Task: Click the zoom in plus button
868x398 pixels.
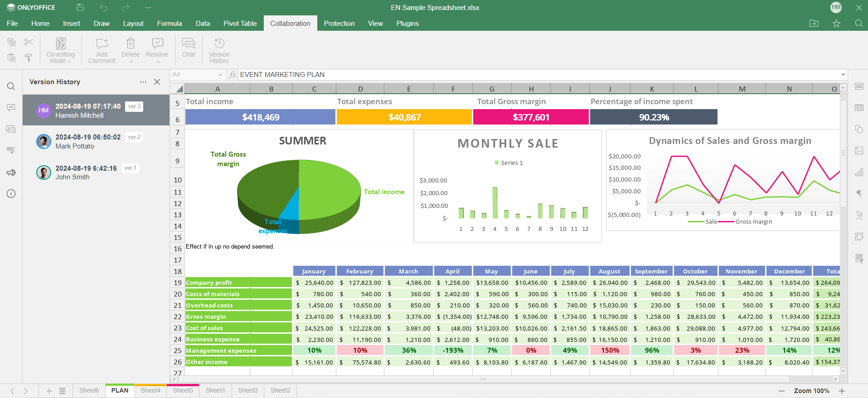Action: pos(842,391)
